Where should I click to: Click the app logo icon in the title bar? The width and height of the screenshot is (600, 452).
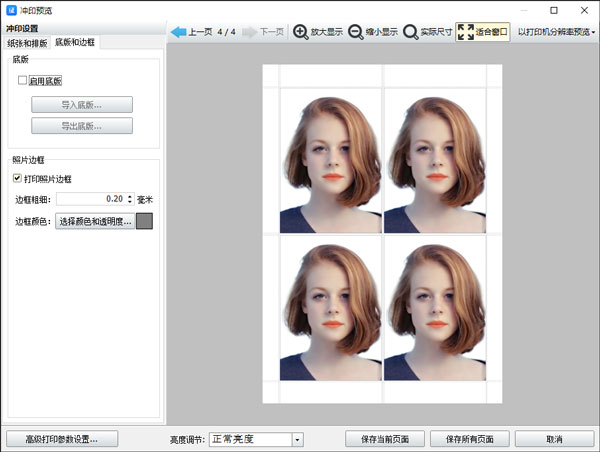(x=11, y=10)
